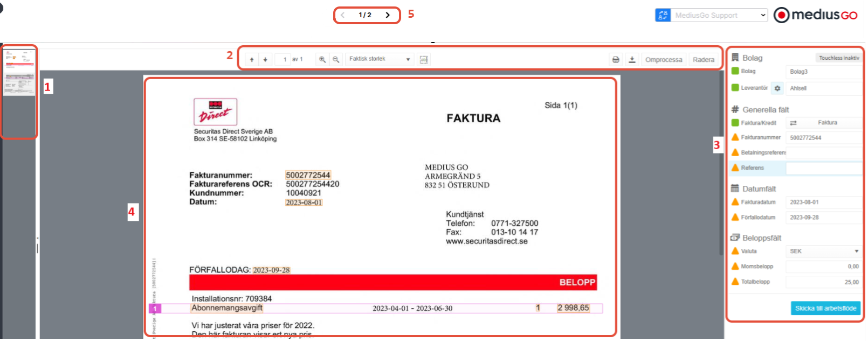The height and width of the screenshot is (342, 868).
Task: Click the Securitas Direct logo on invoice
Action: [x=215, y=111]
